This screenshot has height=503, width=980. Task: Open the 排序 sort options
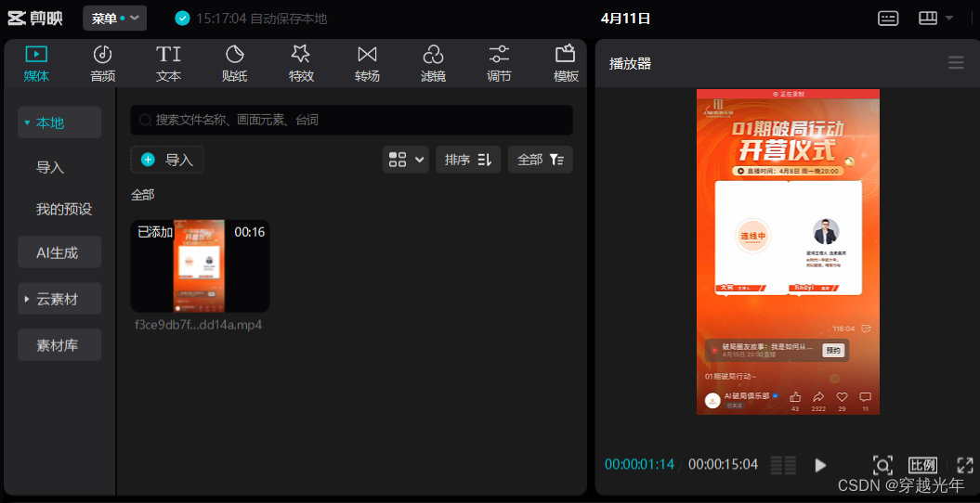pos(468,160)
